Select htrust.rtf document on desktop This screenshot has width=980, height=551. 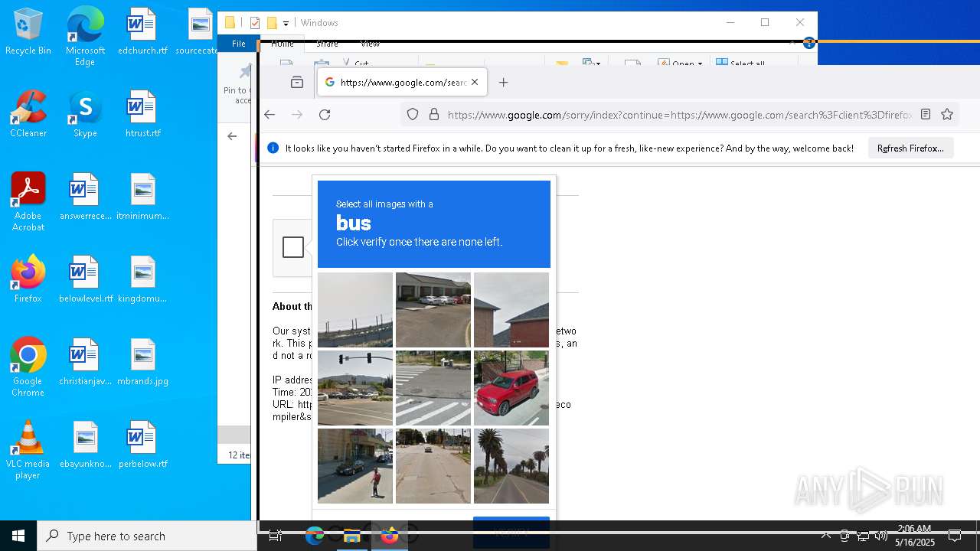point(142,114)
